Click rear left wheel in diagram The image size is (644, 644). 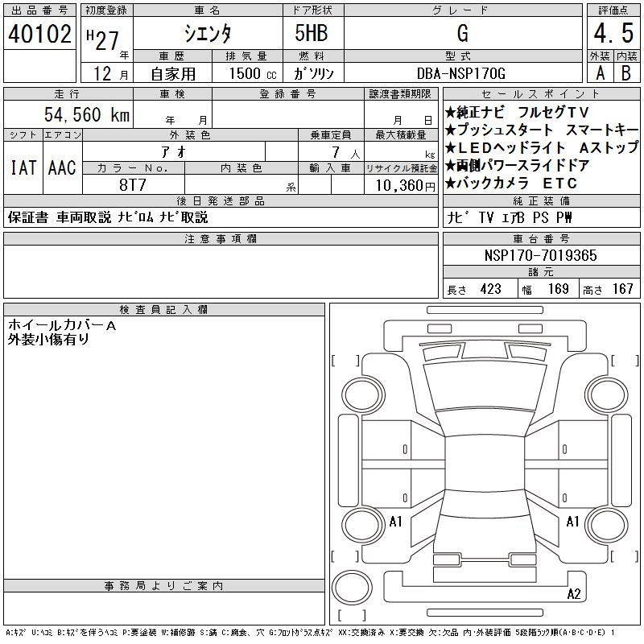362,526
